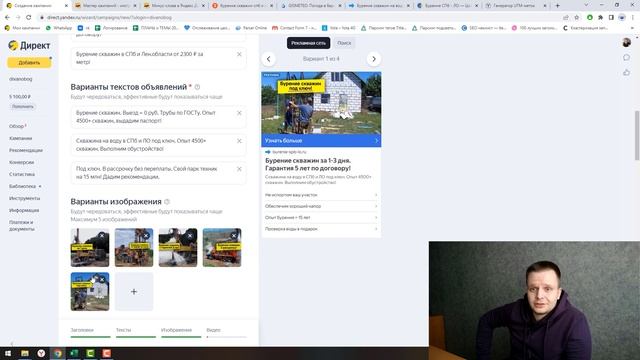This screenshot has height=360, width=640.
Task: Open Информация in the left sidebar
Action: [x=24, y=210]
